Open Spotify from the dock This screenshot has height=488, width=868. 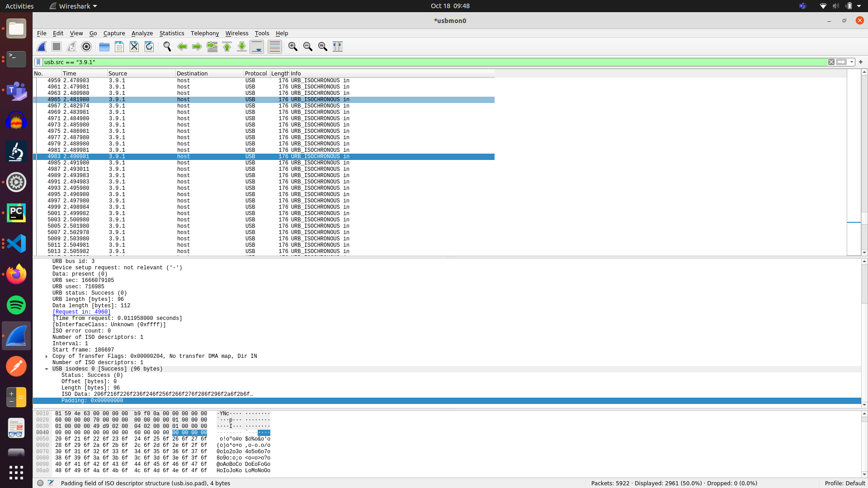[16, 305]
